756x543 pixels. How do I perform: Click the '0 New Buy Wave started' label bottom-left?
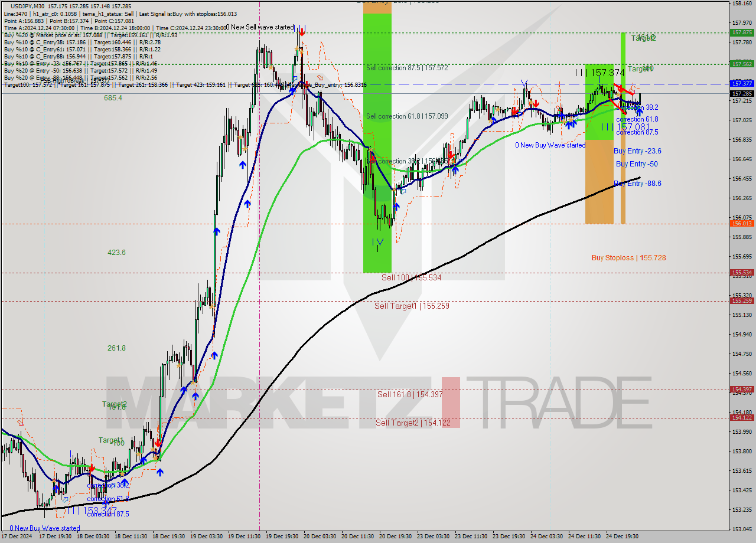(44, 528)
